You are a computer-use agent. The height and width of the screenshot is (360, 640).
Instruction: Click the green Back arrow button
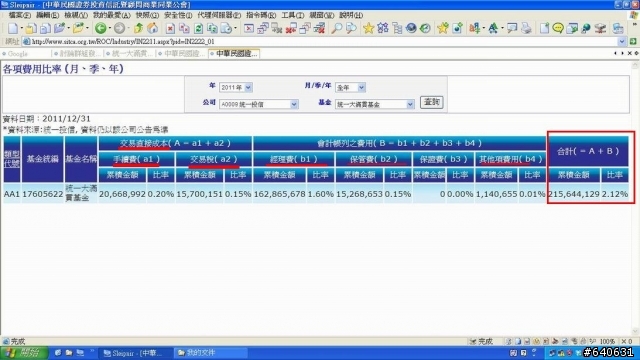pyautogui.click(x=100, y=28)
